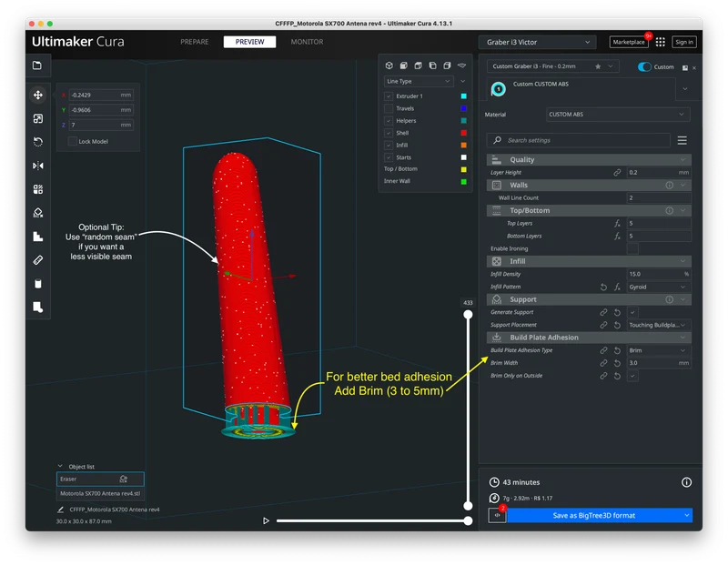Click the Search settings field
This screenshot has height=565, width=728.
pyautogui.click(x=579, y=140)
